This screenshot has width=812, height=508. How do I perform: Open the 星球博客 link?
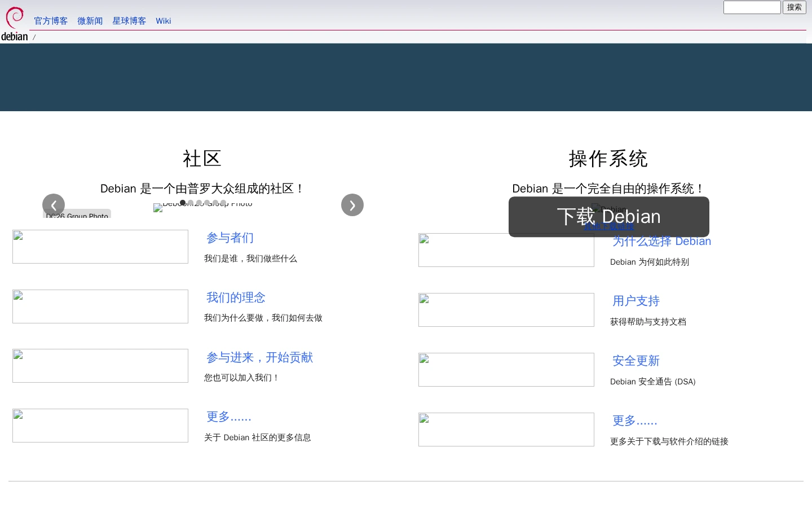129,21
